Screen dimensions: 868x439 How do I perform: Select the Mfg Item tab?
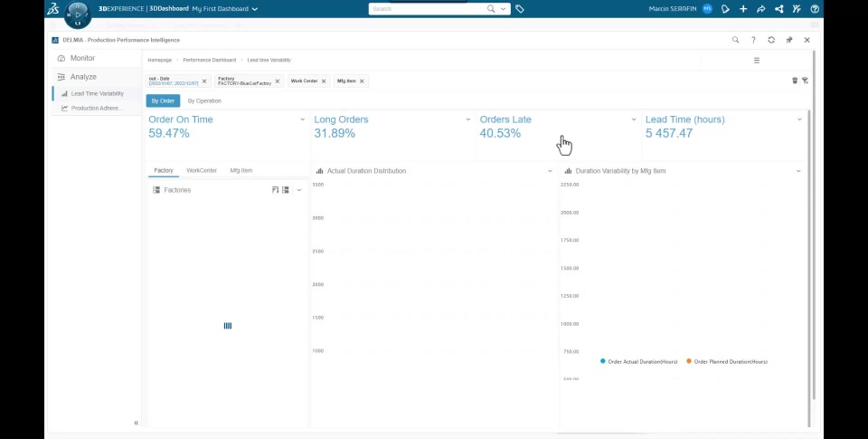(x=241, y=171)
